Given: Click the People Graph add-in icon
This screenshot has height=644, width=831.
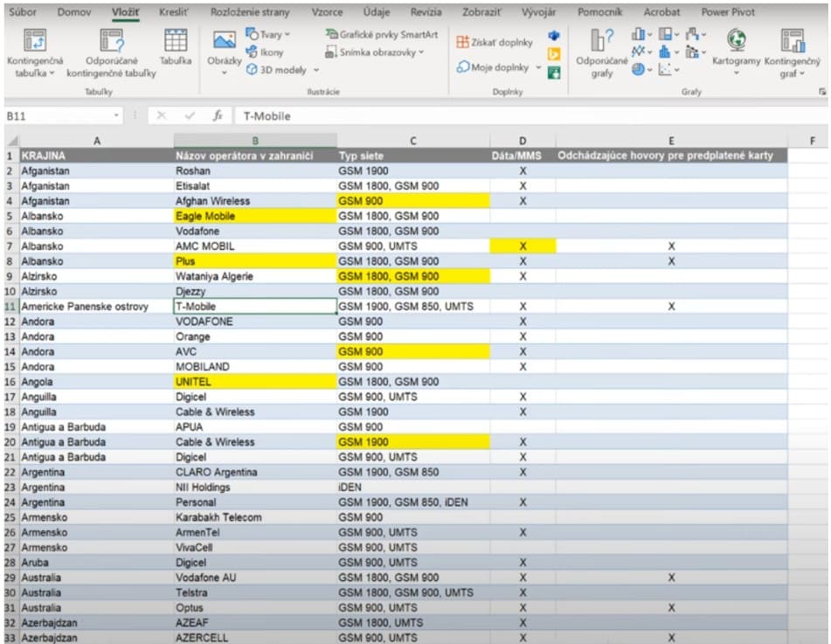Looking at the screenshot, I should [x=554, y=73].
